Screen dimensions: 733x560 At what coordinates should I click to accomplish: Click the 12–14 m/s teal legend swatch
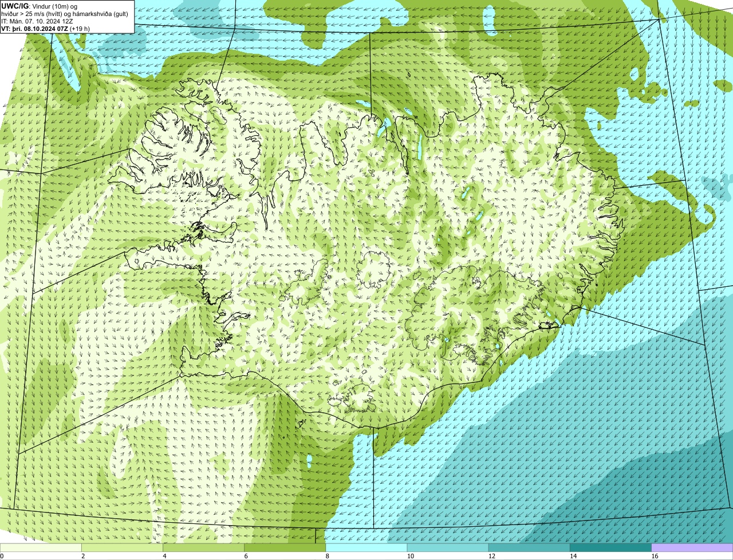pyautogui.click(x=529, y=548)
